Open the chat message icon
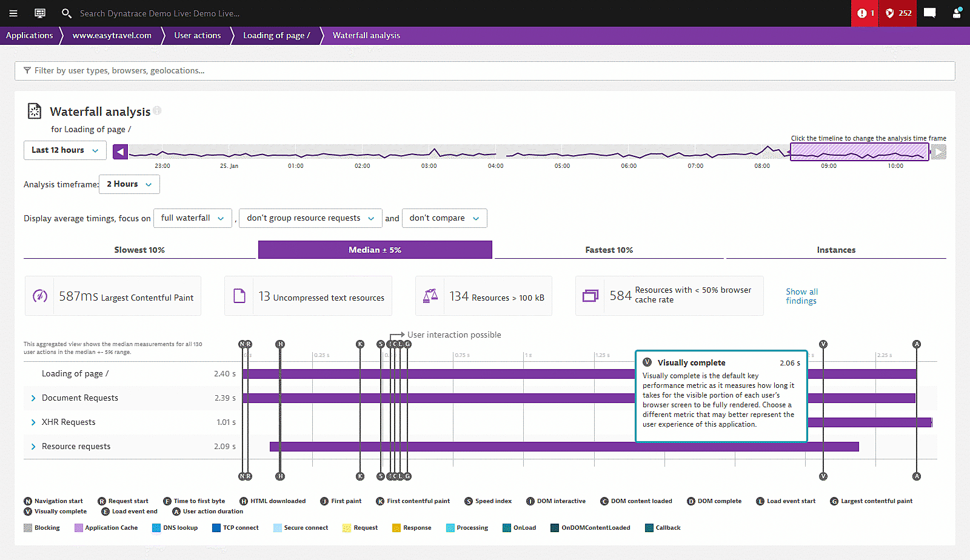Viewport: 970px width, 560px height. pyautogui.click(x=929, y=13)
